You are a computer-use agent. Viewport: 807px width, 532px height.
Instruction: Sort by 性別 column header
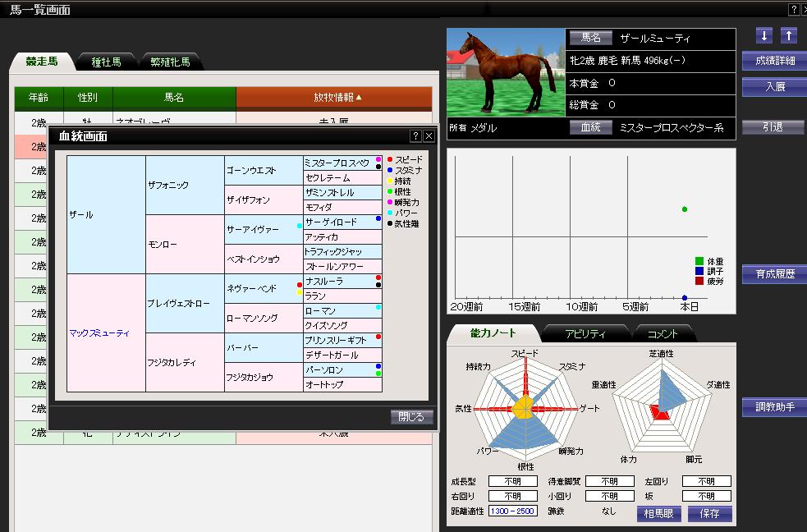coord(88,98)
